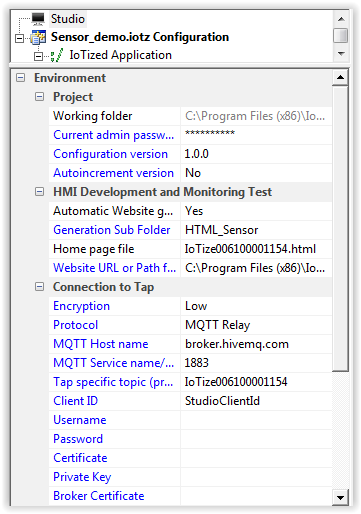Collapse the IoTized Application tree node

38,56
